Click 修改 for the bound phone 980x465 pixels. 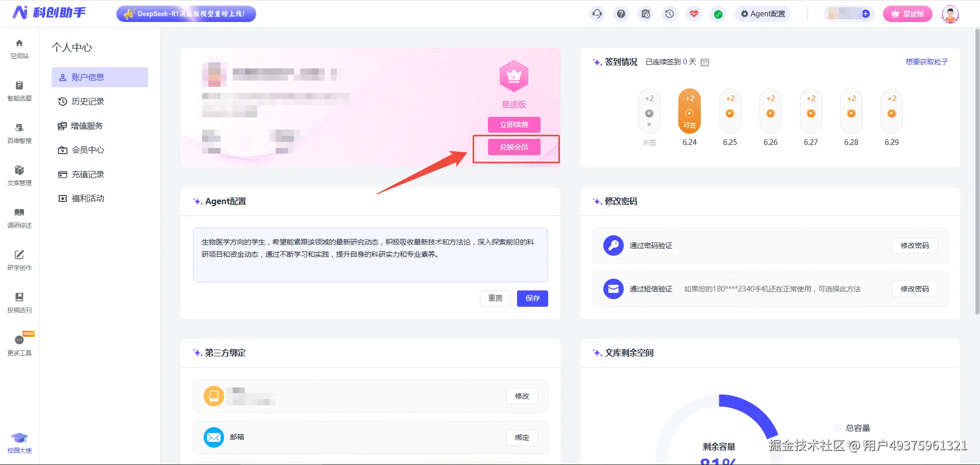point(522,396)
